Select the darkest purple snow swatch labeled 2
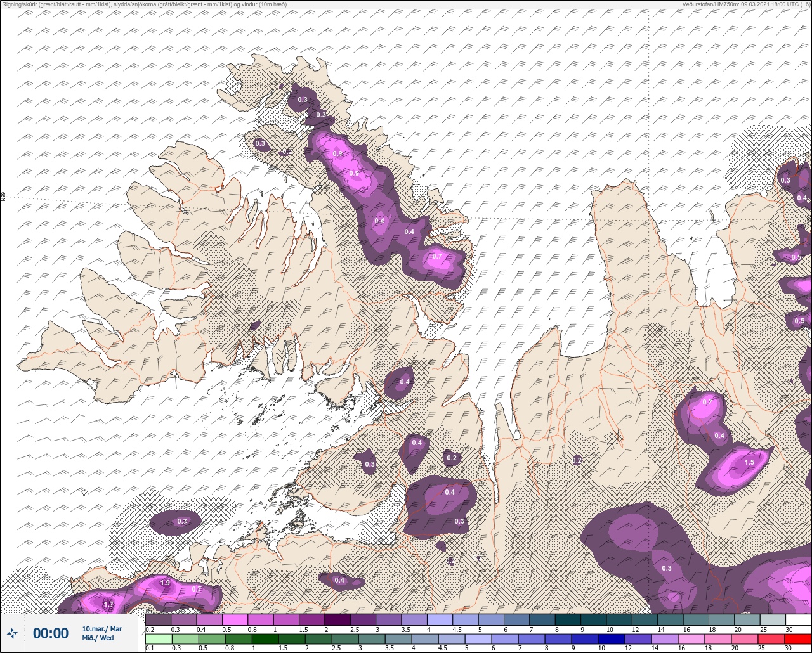 (x=337, y=619)
